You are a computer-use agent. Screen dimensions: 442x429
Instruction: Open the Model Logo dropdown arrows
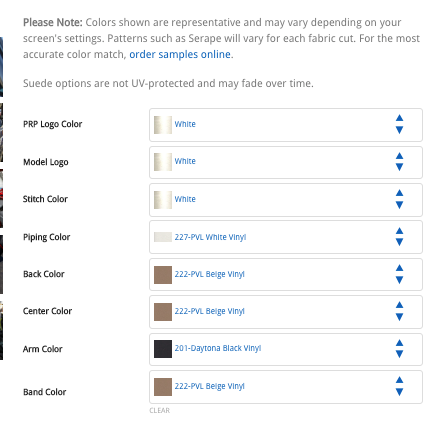coord(399,162)
